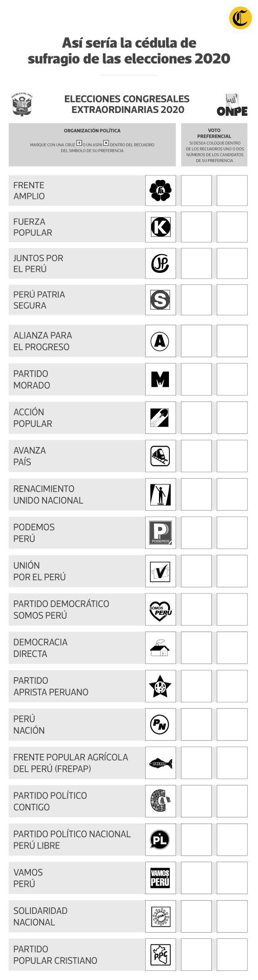
Task: Check second preferential vote box for Partido Morado
Action: point(232,379)
